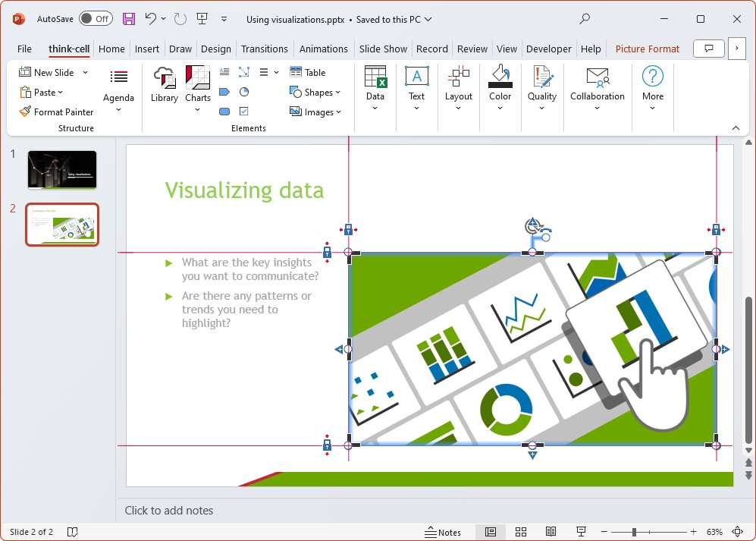This screenshot has height=541, width=756.
Task: Open the Data Excel menu
Action: coord(375,88)
